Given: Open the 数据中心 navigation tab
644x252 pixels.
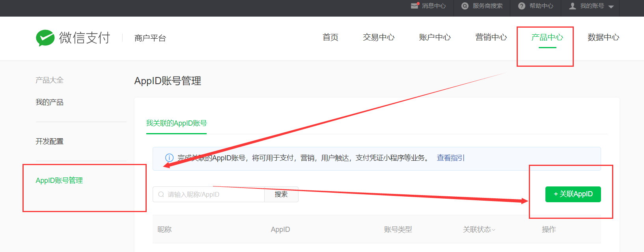Looking at the screenshot, I should point(603,37).
